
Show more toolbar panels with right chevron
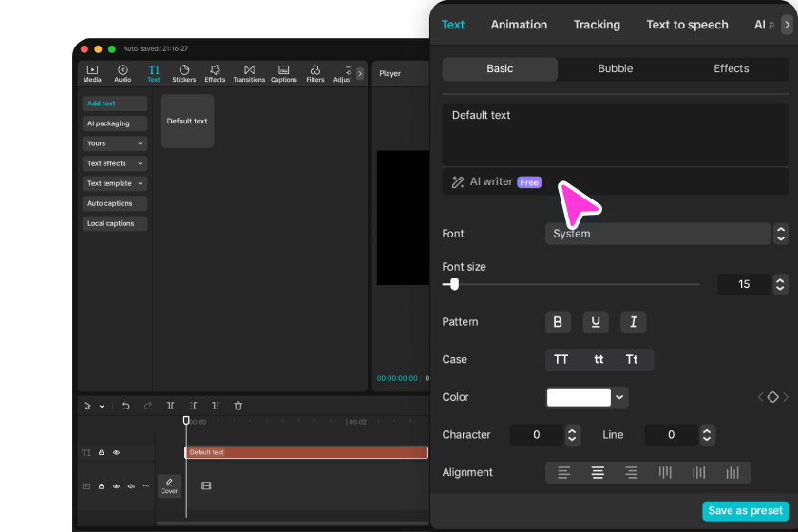click(x=360, y=73)
